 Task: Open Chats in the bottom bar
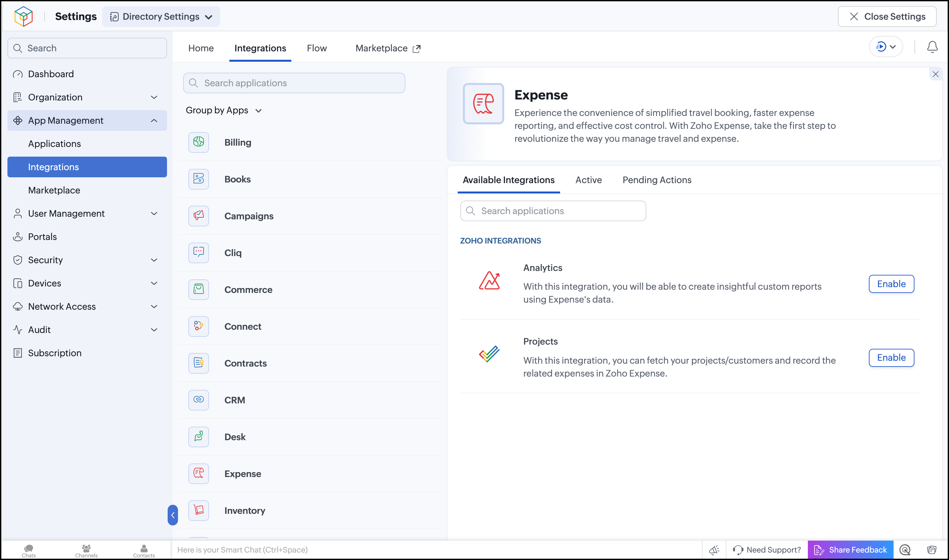pyautogui.click(x=29, y=551)
